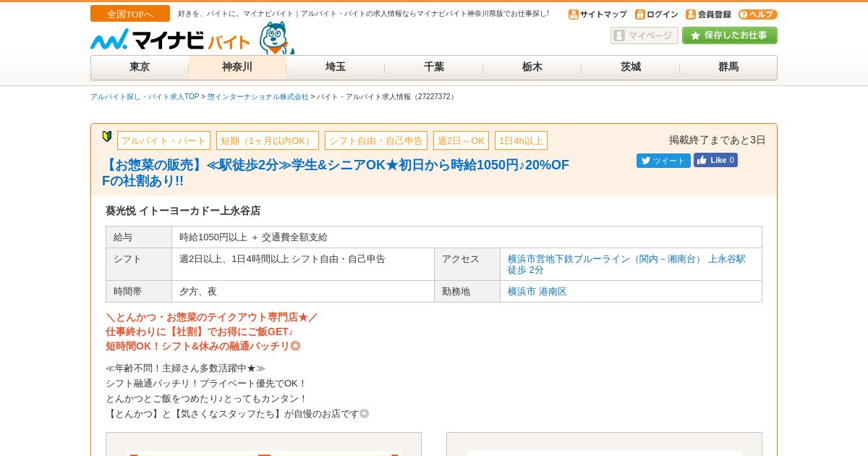Click the beginner mark icon beside job tags

pyautogui.click(x=107, y=136)
